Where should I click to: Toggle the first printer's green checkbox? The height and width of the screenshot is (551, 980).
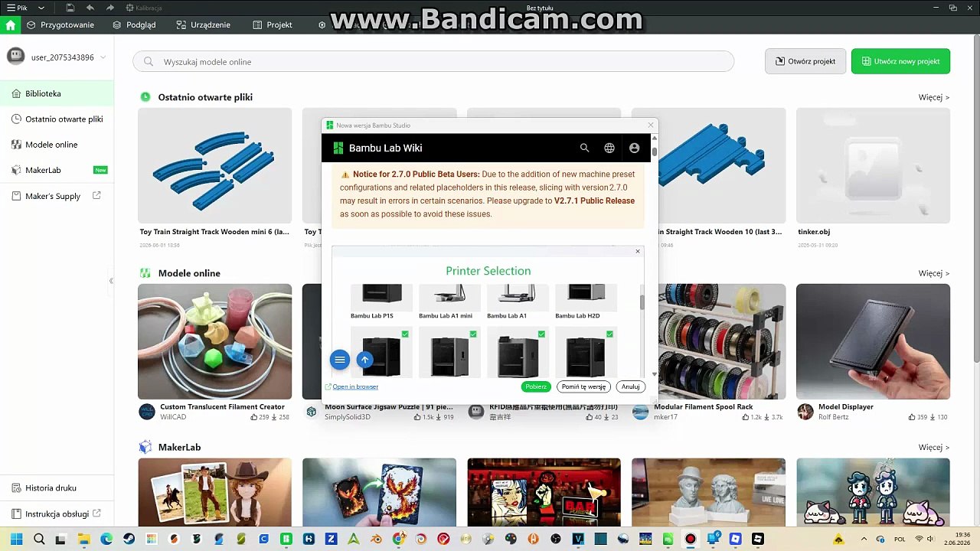(x=405, y=334)
